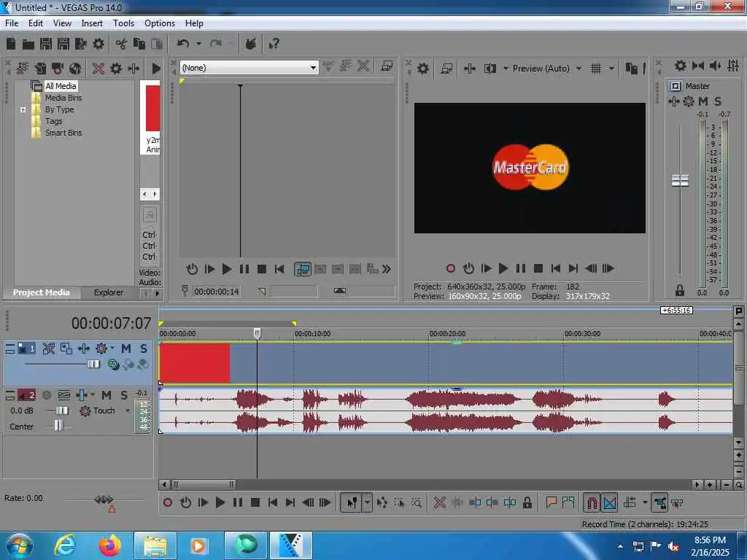Open the Options menu

click(159, 23)
